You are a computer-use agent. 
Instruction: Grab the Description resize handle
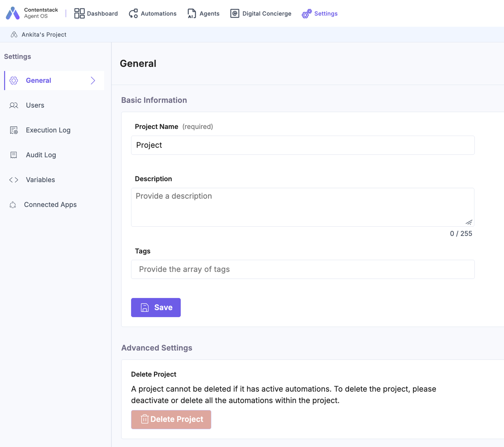point(469,222)
